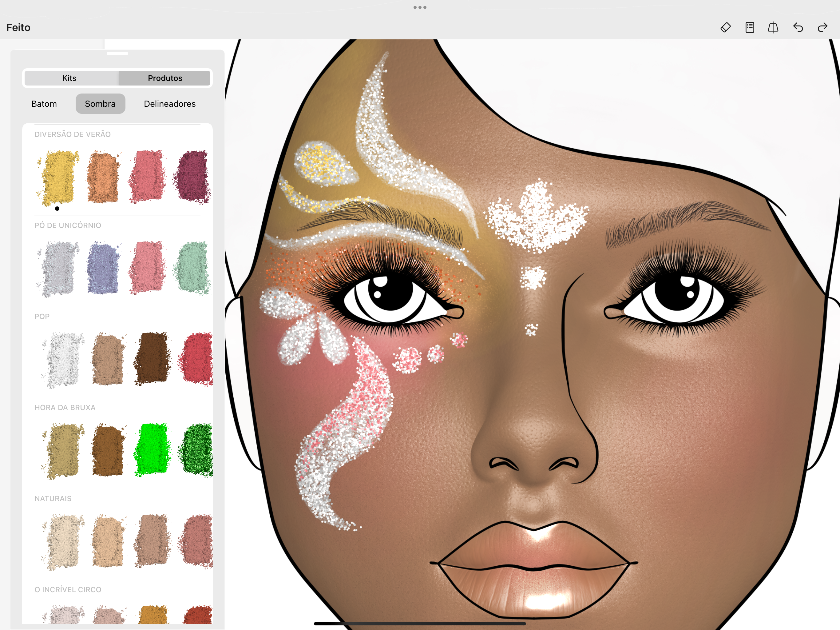This screenshot has width=840, height=630.
Task: Pick brown shadow in Hora da Bruxa
Action: coord(108,450)
